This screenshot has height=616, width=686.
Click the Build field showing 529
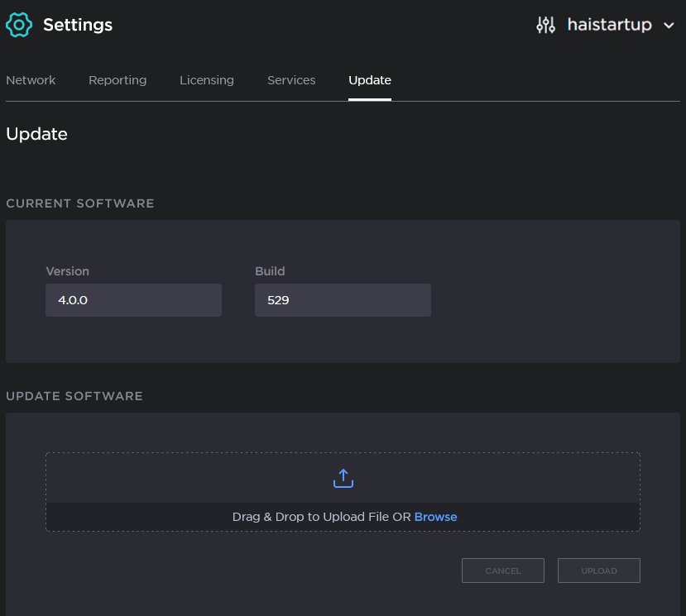[343, 300]
